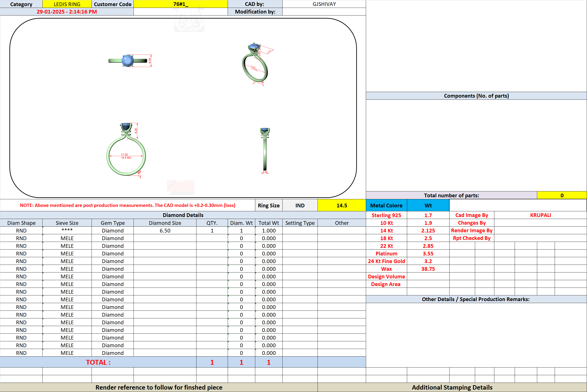587x392 pixels.
Task: Select the 'Platinum' metal row
Action: pos(386,253)
